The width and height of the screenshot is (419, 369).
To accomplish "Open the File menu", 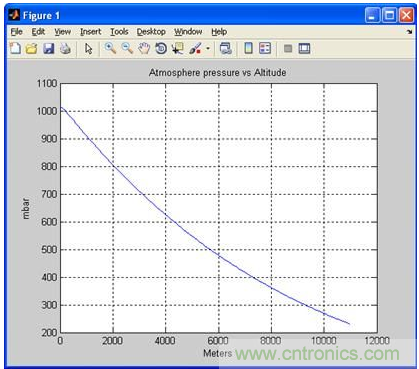I will pos(16,32).
